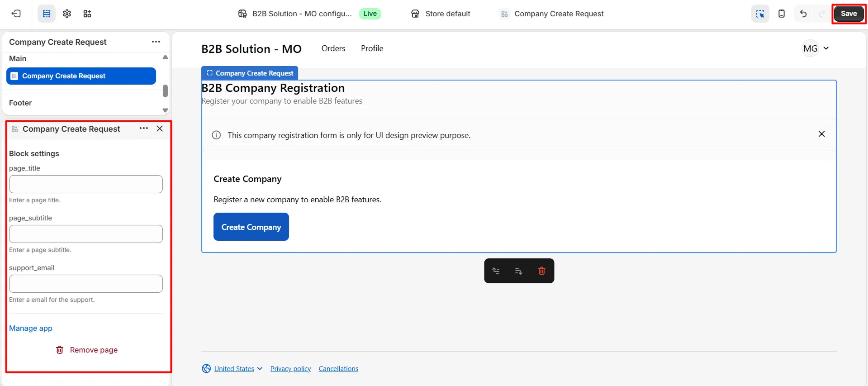Viewport: 868px width, 386px height.
Task: Click the Remove page button
Action: tap(86, 350)
